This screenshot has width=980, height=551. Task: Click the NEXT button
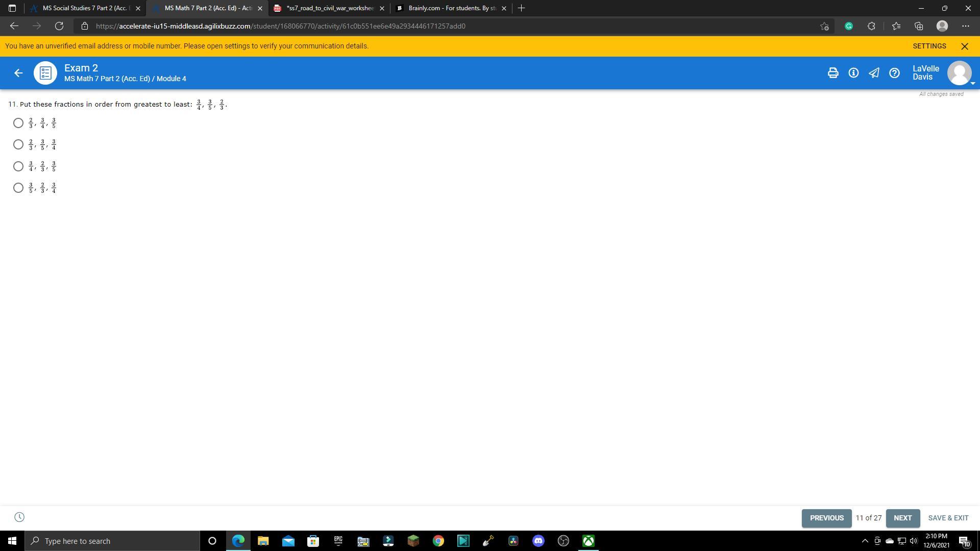pos(902,518)
